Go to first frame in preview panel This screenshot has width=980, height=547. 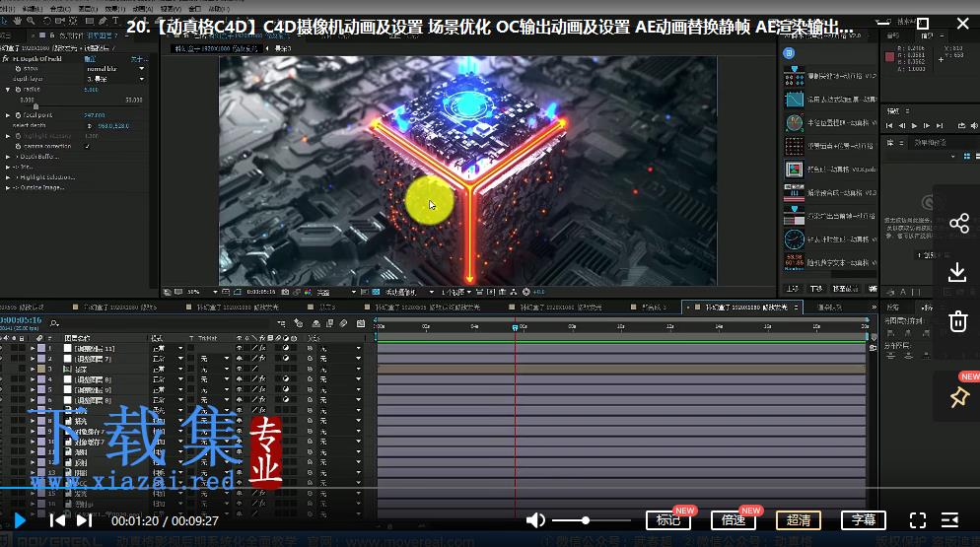[x=890, y=125]
